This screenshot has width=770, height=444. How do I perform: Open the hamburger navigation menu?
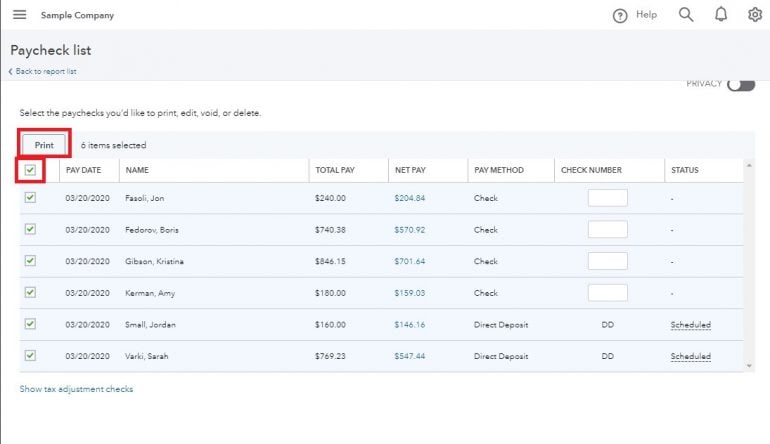click(19, 15)
